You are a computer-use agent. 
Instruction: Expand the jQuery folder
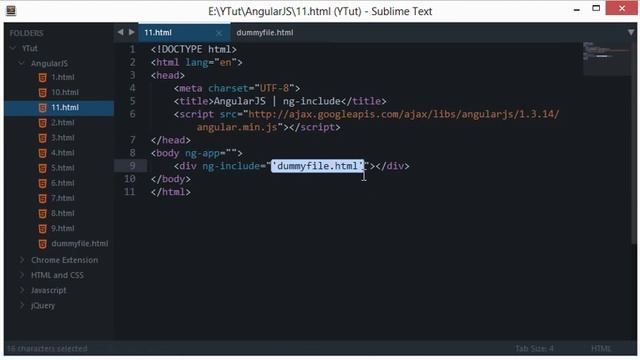tap(22, 305)
